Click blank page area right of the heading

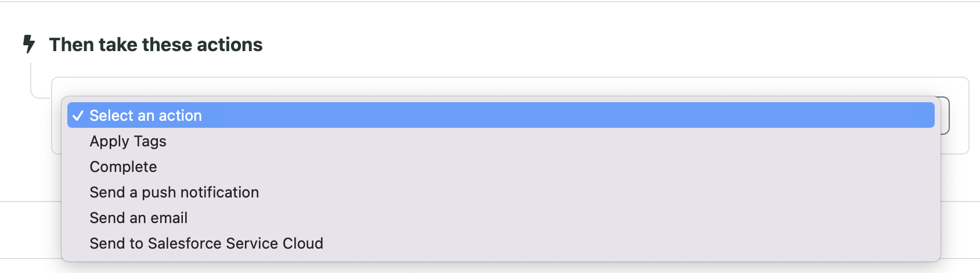[x=621, y=45]
